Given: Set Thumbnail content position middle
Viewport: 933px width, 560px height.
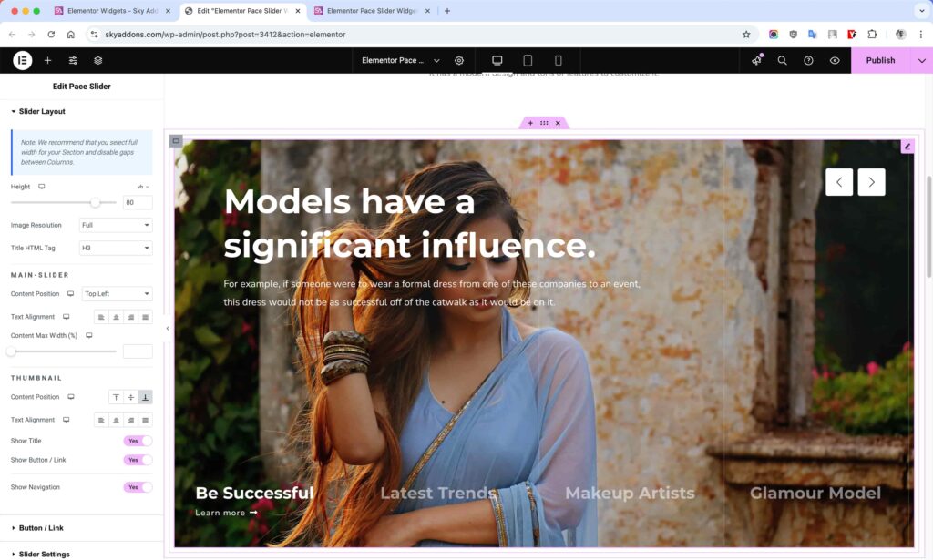Looking at the screenshot, I should tap(131, 397).
